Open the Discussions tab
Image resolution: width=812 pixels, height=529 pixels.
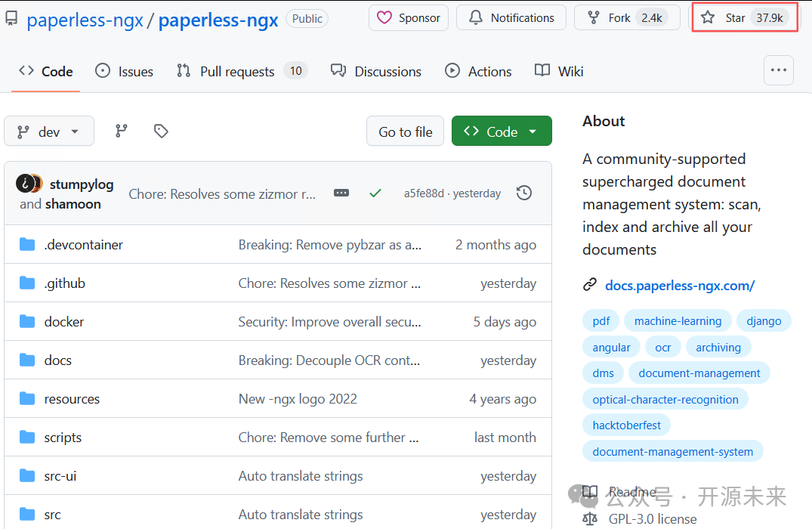[376, 70]
